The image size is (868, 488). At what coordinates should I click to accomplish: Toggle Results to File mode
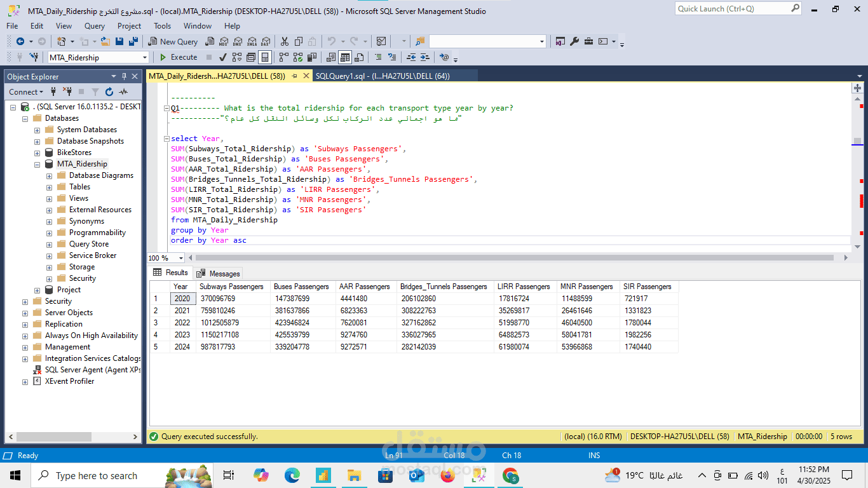pos(359,57)
